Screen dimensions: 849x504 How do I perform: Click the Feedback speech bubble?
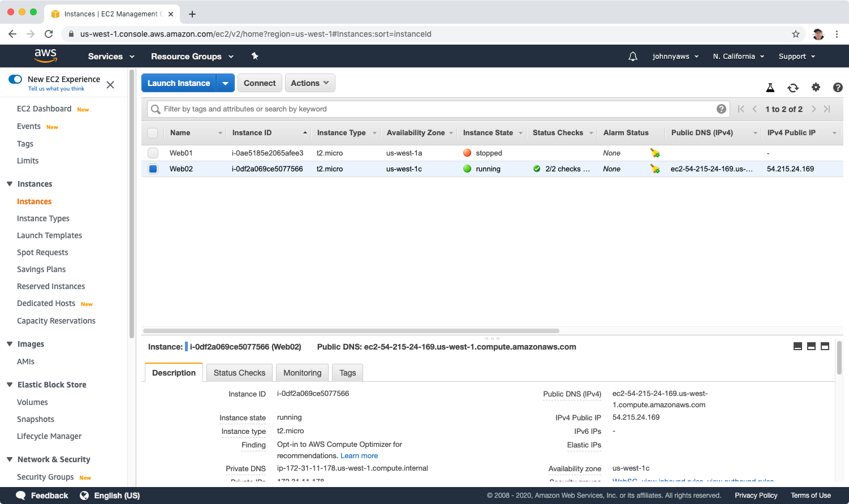pyautogui.click(x=21, y=496)
